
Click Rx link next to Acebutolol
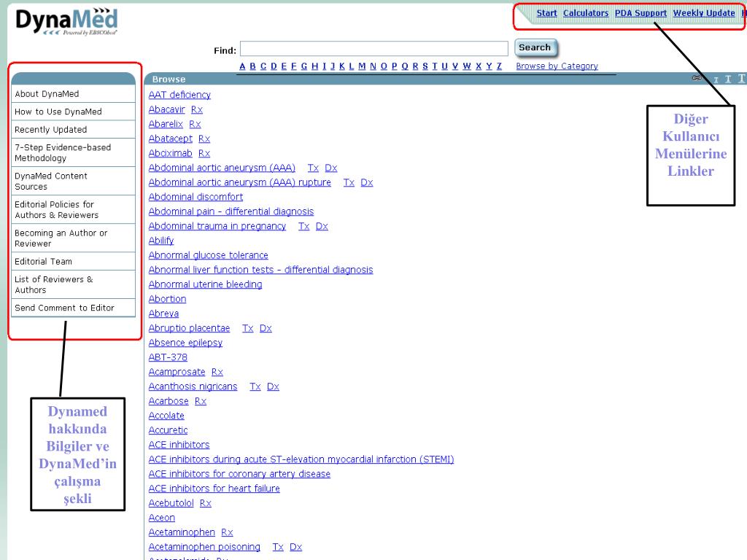pyautogui.click(x=205, y=503)
